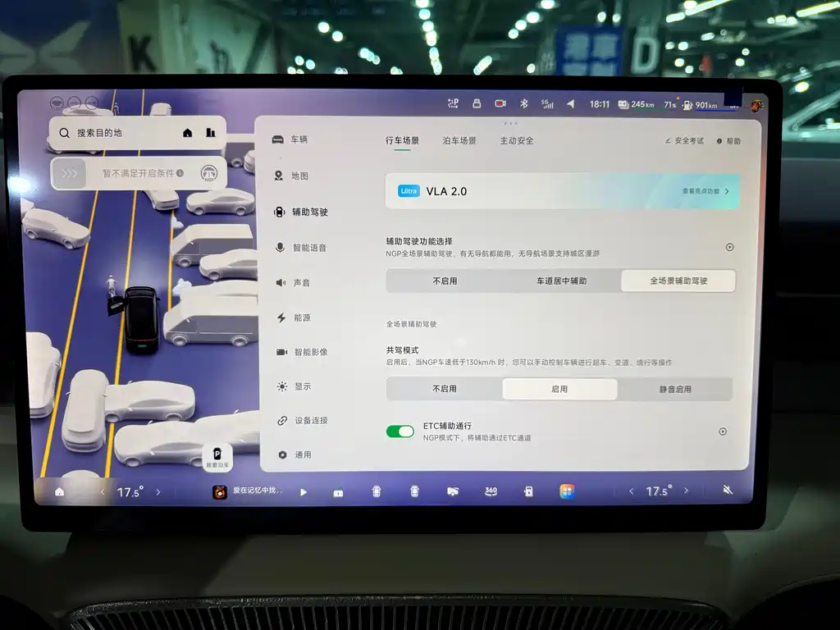This screenshot has width=840, height=630.
Task: Switch to the 行车场景 tab
Action: pos(402,141)
